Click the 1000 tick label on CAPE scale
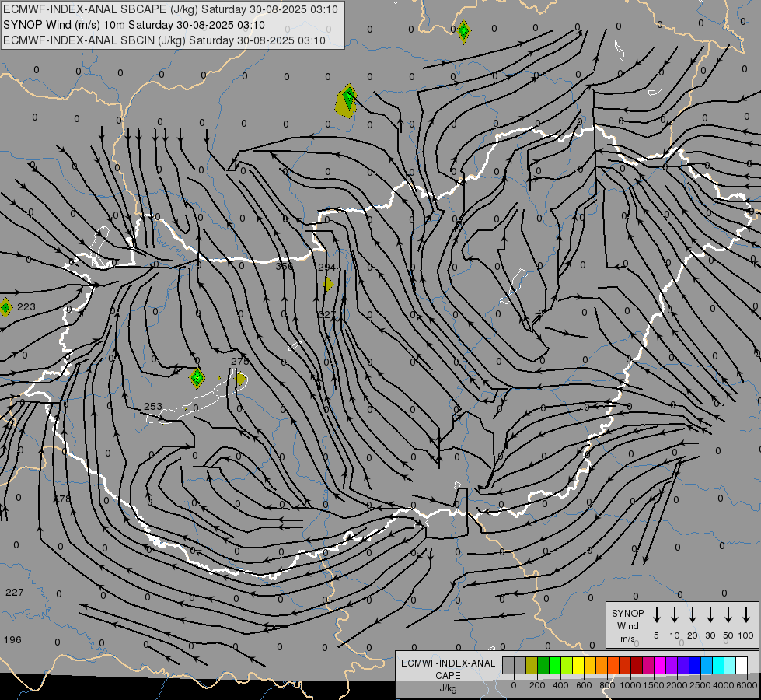 (630, 685)
